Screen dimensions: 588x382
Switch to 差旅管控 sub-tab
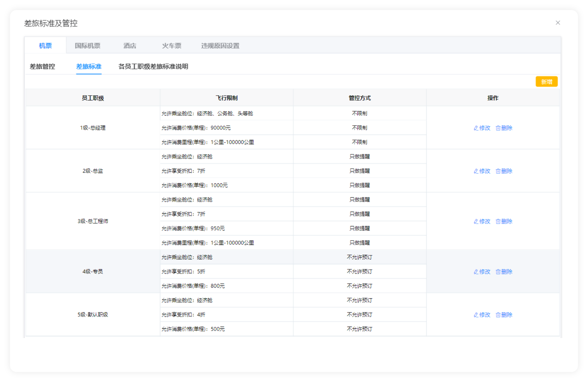[x=42, y=66]
